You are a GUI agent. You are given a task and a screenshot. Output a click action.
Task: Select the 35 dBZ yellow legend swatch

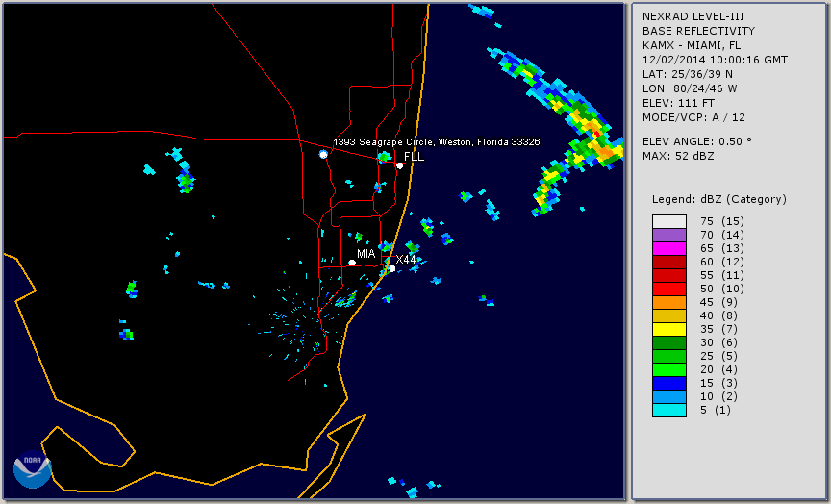pyautogui.click(x=669, y=329)
